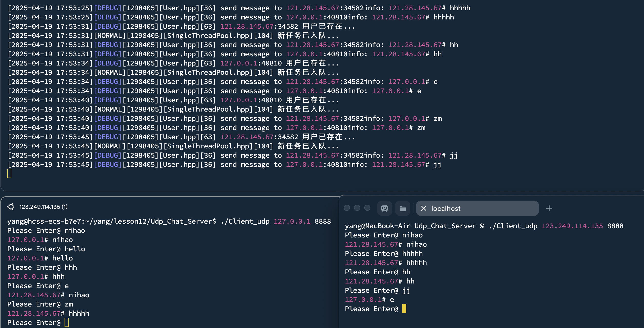644x328 pixels.
Task: Click [NORMAL] tag at 17:53:45 log entry
Action: coord(109,146)
